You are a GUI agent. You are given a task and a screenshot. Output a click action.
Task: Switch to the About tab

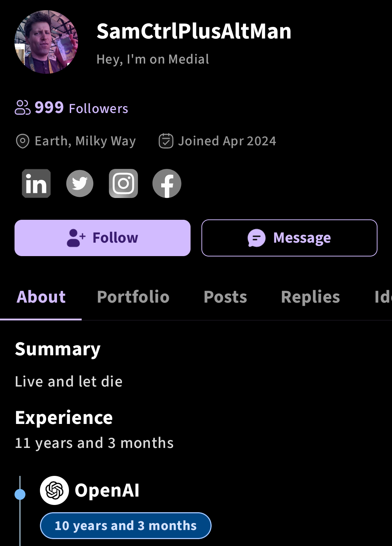(41, 297)
